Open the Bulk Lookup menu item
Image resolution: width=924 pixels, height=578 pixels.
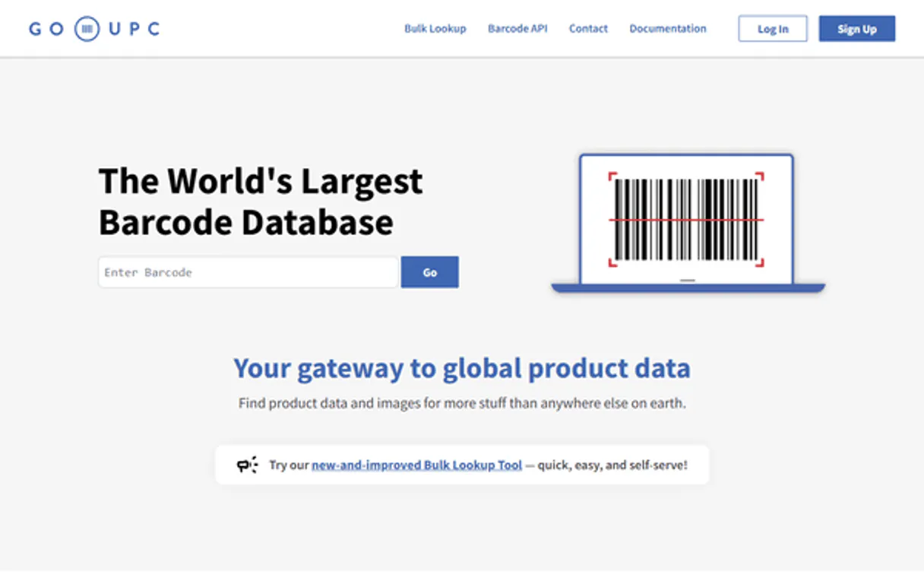tap(435, 29)
